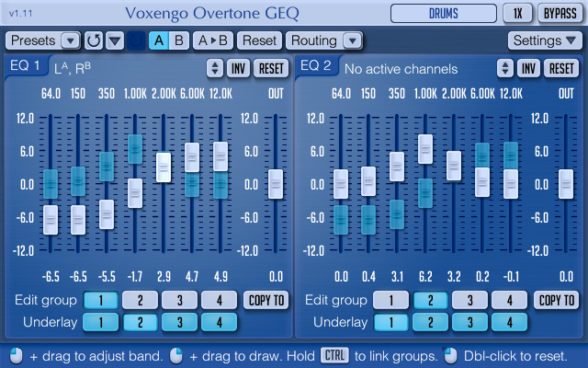Open the Settings menu
Image resolution: width=588 pixels, height=368 pixels.
(545, 40)
